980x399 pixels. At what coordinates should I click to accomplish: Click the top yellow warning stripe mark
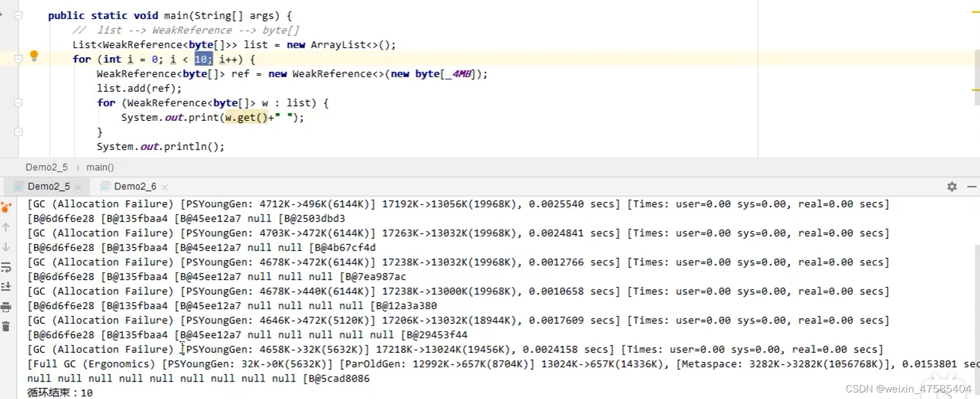point(976,12)
